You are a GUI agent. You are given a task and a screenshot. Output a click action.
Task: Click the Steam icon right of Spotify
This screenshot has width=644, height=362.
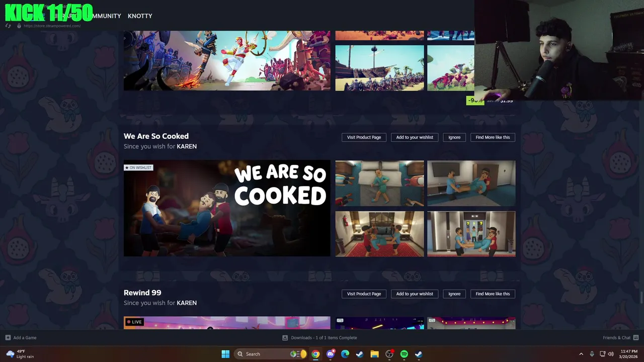tap(419, 354)
